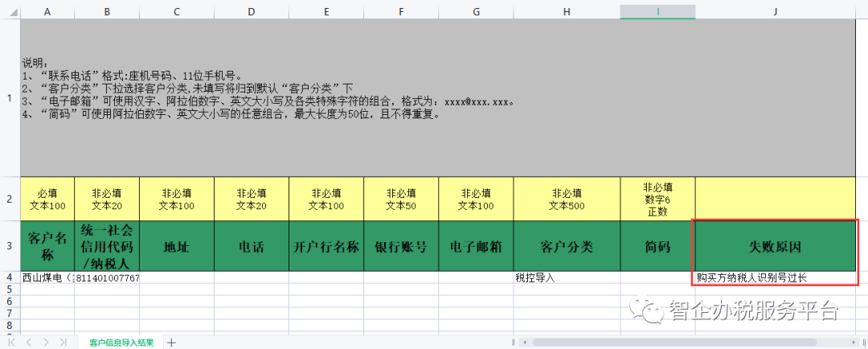The height and width of the screenshot is (349, 868).
Task: Select row 3 header
Action: point(10,246)
